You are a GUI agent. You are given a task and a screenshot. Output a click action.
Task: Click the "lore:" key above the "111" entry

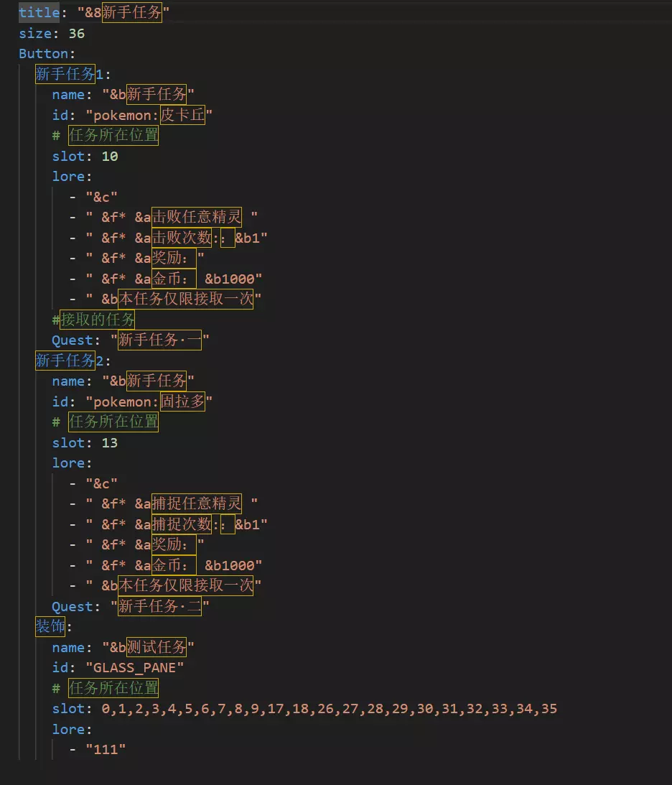pyautogui.click(x=72, y=730)
